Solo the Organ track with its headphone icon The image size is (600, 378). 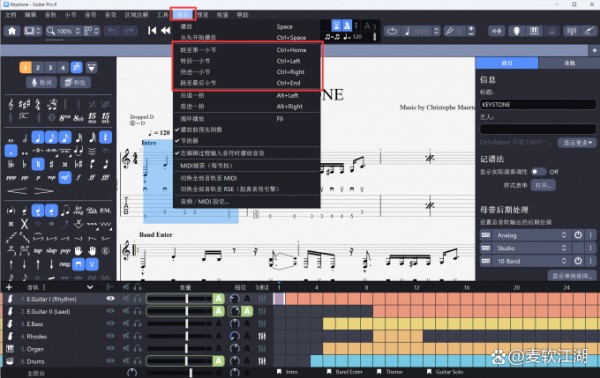click(137, 349)
